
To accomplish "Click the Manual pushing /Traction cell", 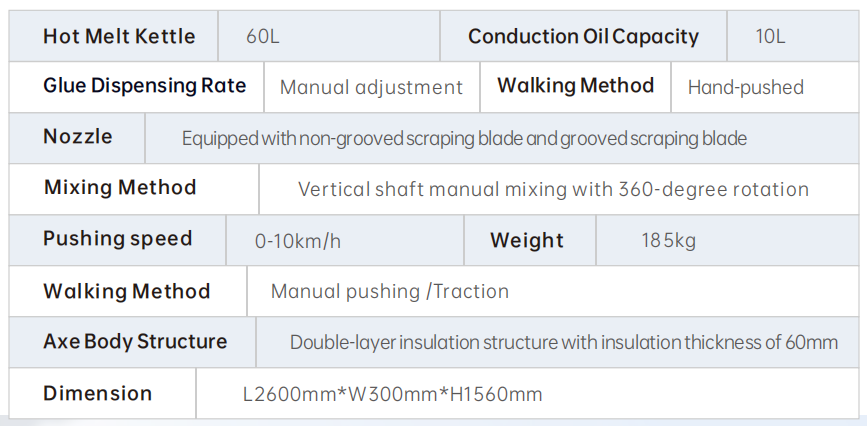I will coord(553,291).
